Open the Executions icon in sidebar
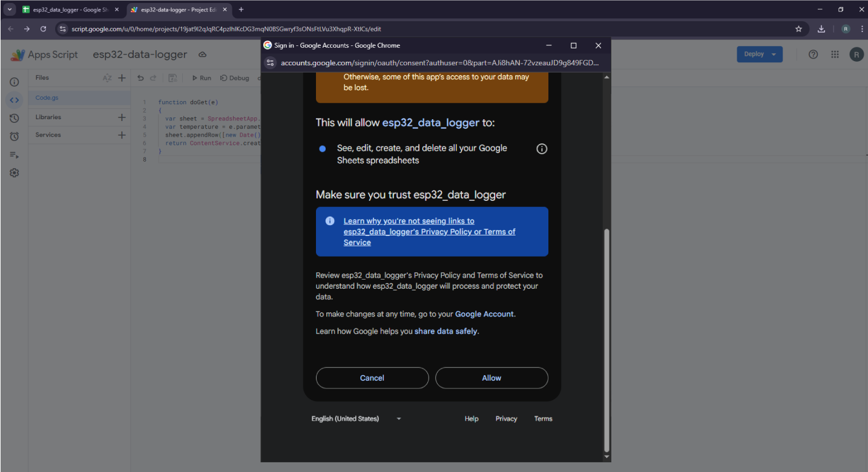Screen dimensions: 868x472 [15, 155]
